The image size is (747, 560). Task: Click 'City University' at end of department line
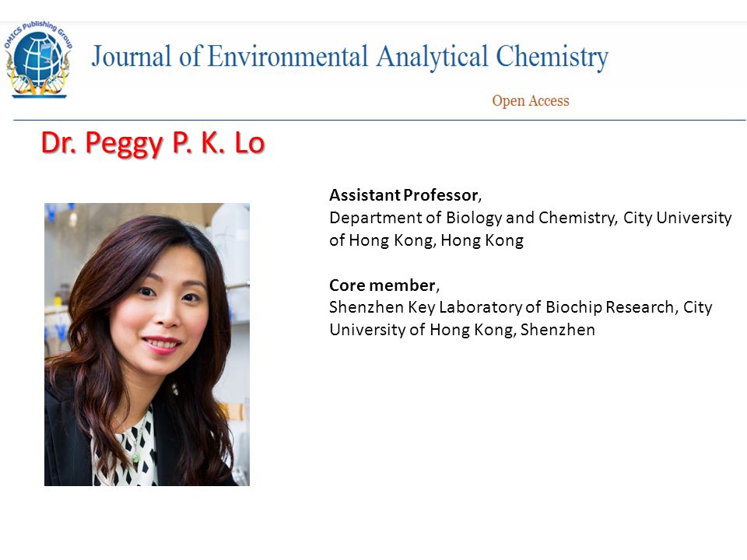point(677,218)
